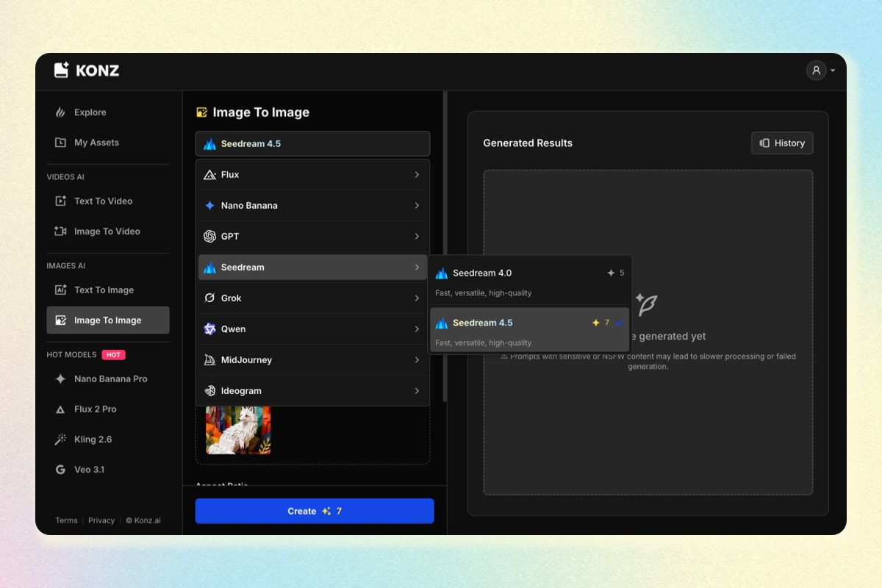Collapse the Seedream model submenu
Screen dimensions: 882x588
coord(313,268)
